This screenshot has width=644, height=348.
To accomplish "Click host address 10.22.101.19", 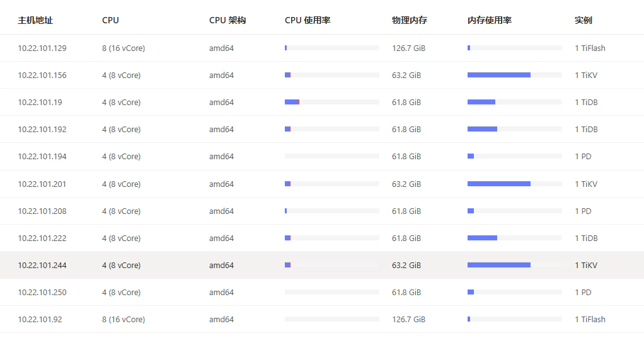I will click(x=40, y=102).
